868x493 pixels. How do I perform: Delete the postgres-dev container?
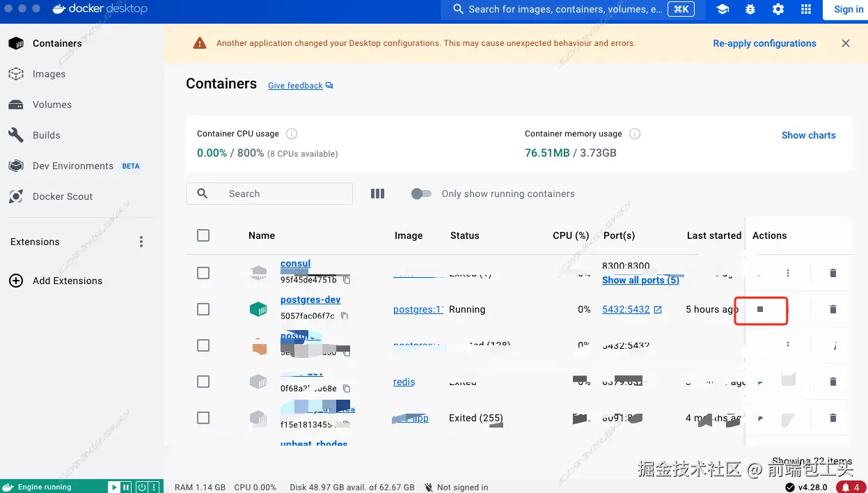833,309
